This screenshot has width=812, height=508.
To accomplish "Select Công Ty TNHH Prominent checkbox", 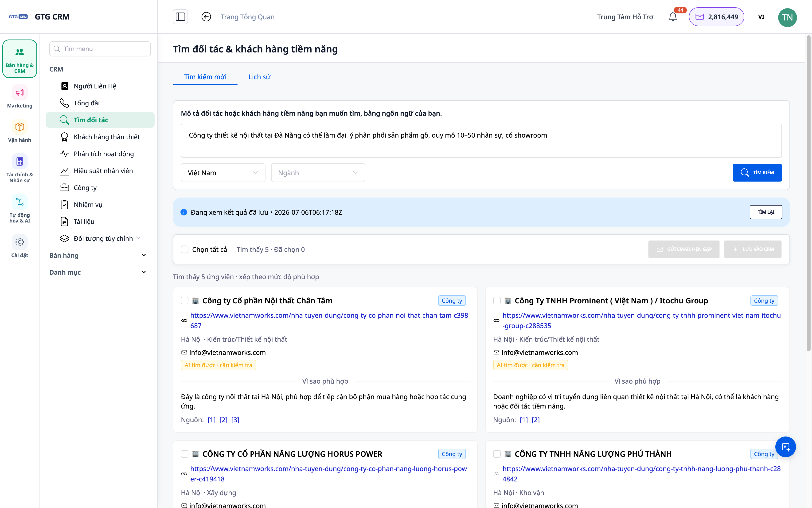I will point(497,301).
